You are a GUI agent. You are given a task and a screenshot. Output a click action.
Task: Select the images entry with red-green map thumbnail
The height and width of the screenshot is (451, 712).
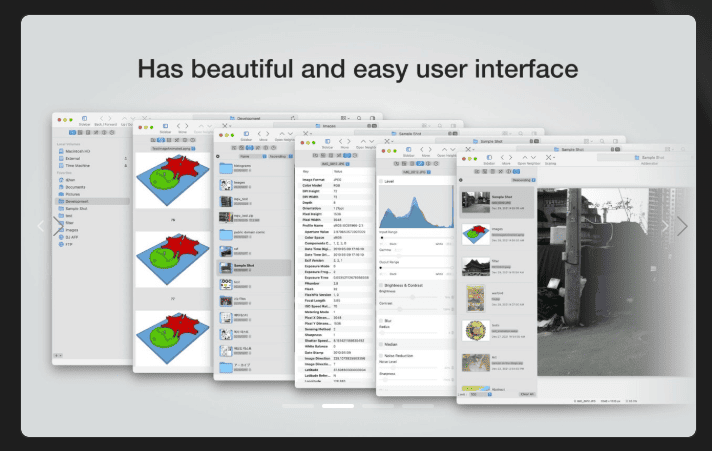tap(496, 235)
